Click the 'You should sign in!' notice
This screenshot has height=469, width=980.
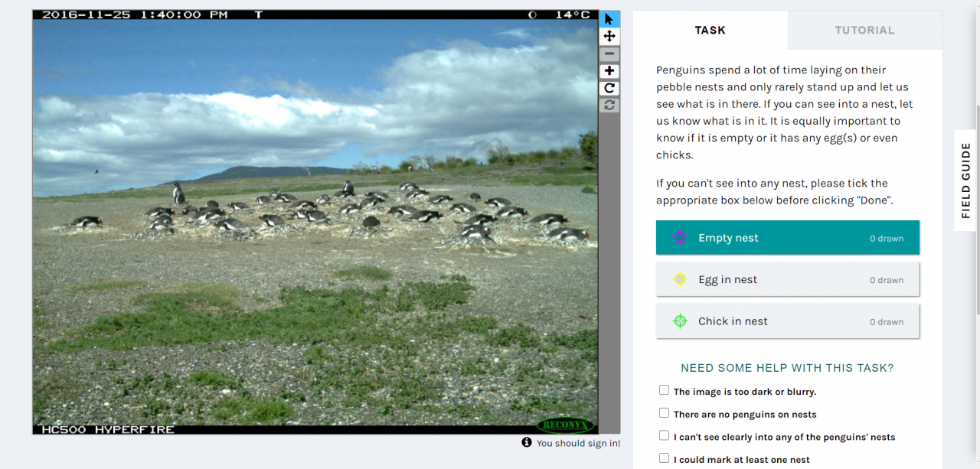click(578, 443)
